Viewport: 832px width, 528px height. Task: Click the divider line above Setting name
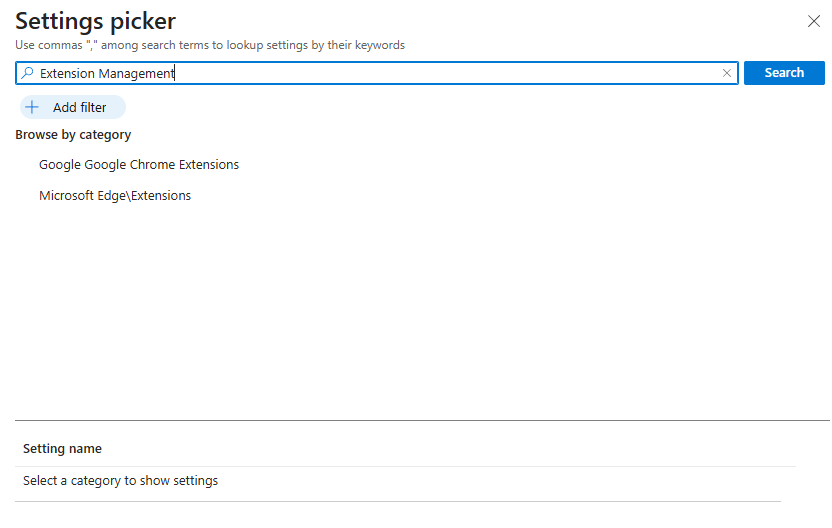420,420
